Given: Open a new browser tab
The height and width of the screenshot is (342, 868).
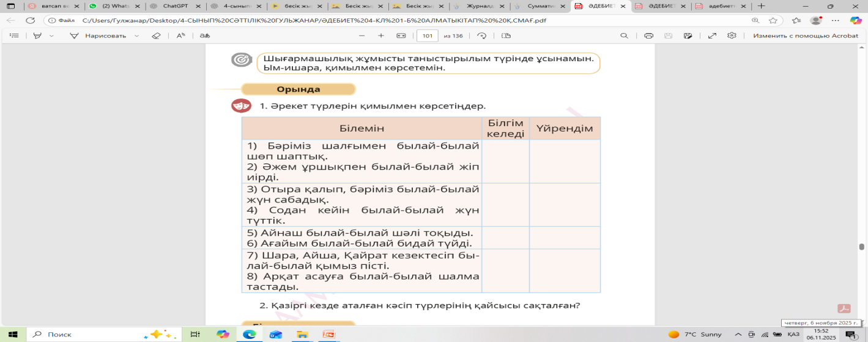Looking at the screenshot, I should (x=761, y=6).
